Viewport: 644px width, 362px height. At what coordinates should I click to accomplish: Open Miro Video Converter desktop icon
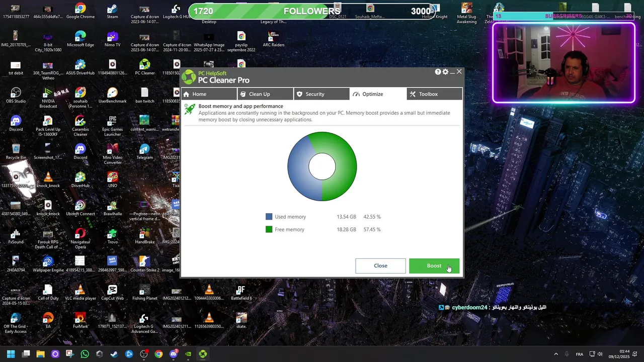click(112, 155)
